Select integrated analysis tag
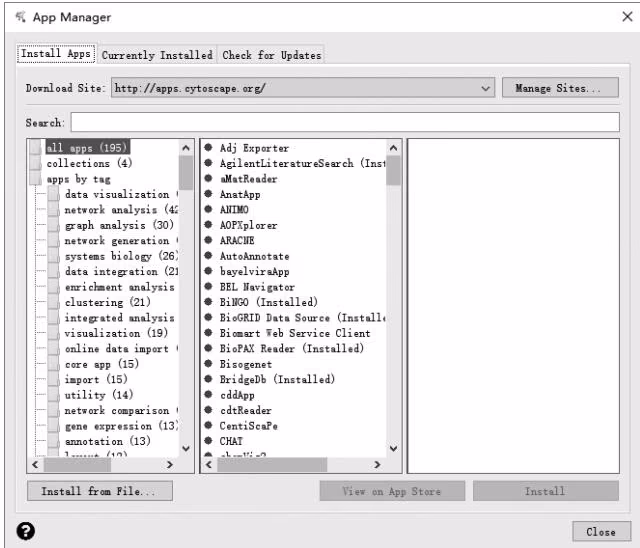 [x=120, y=318]
